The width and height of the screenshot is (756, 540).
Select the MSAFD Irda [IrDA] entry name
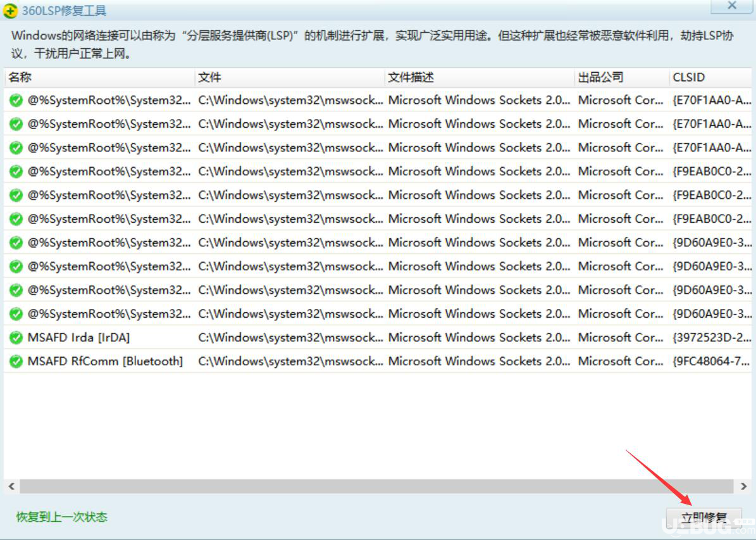78,337
